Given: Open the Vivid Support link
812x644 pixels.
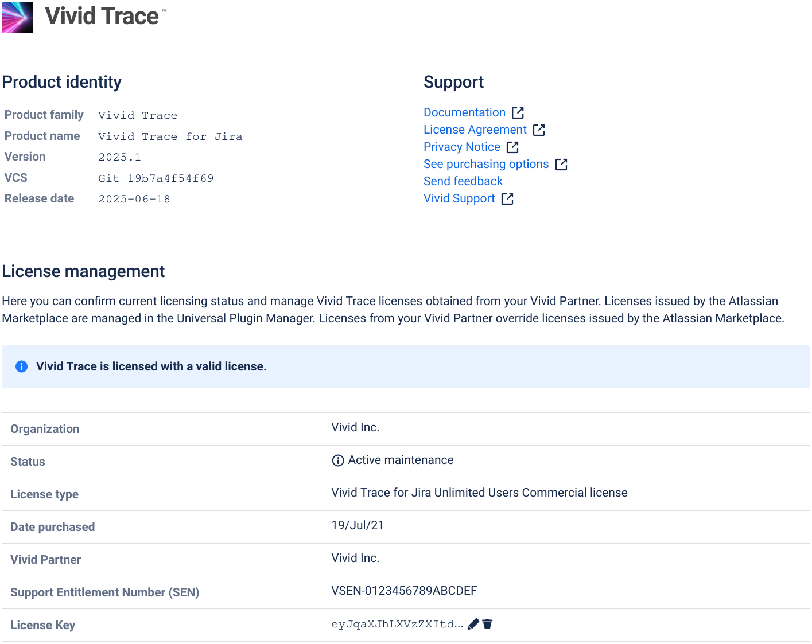Looking at the screenshot, I should tap(459, 198).
